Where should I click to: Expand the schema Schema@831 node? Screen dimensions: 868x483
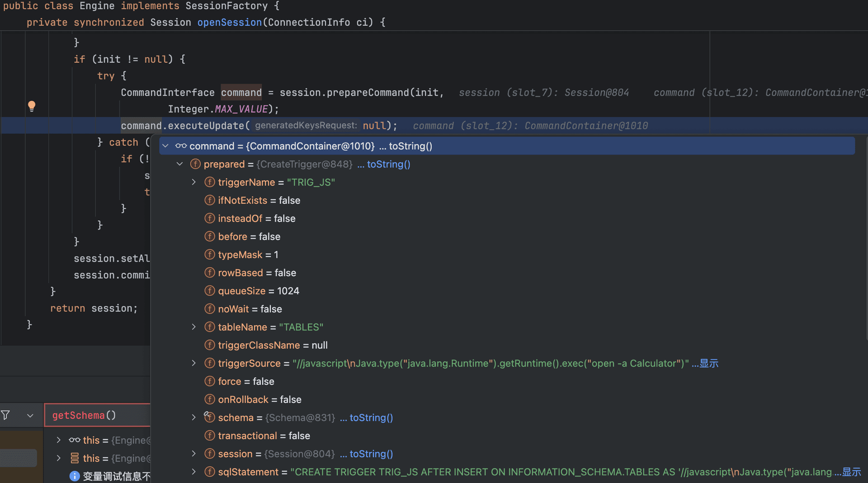tap(194, 417)
